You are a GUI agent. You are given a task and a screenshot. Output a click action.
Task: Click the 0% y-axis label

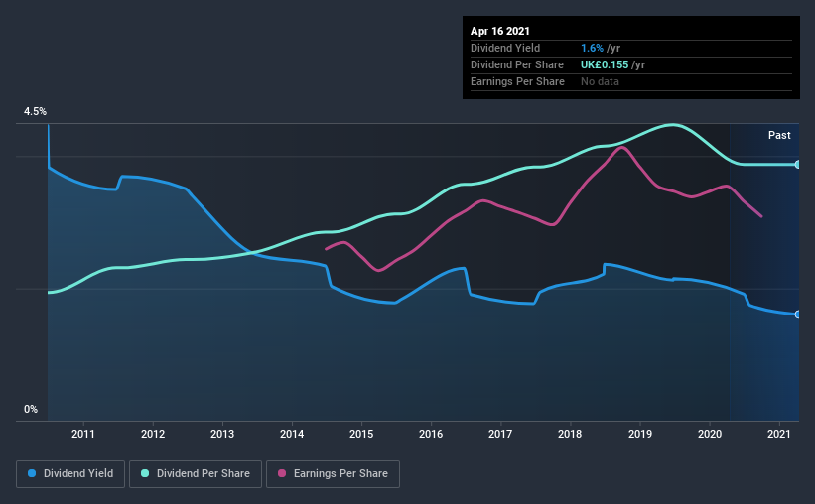coord(31,410)
